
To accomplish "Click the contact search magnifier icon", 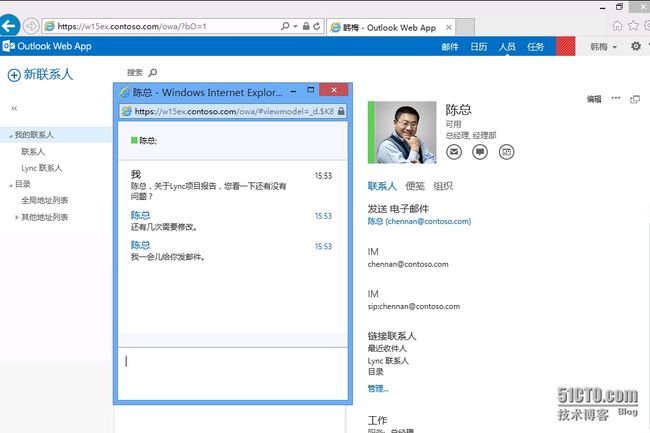I will pyautogui.click(x=153, y=73).
